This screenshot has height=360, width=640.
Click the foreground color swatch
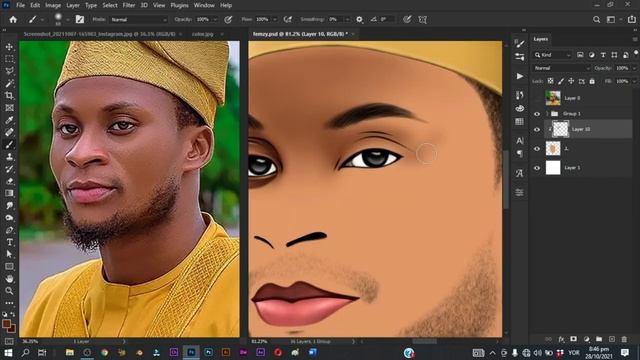point(6,324)
